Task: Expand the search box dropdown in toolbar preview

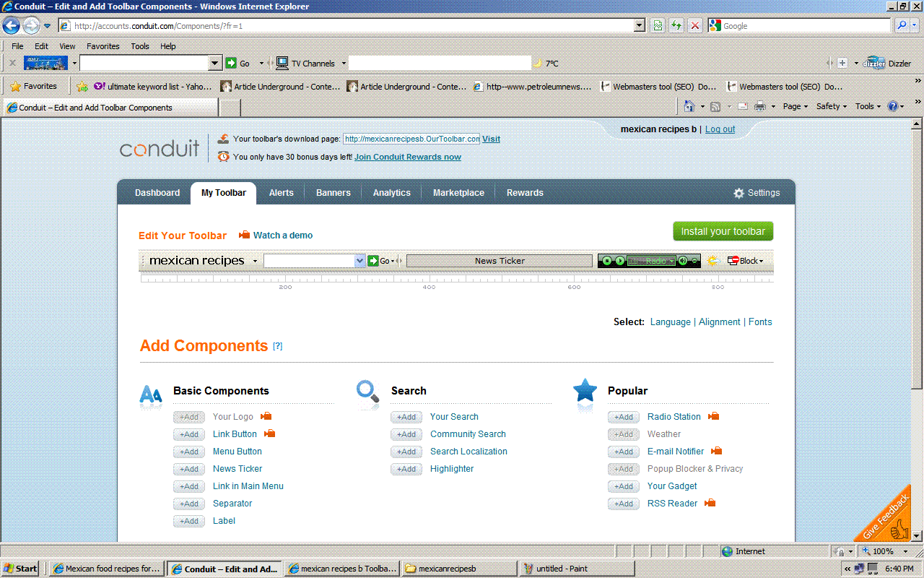Action: (360, 261)
